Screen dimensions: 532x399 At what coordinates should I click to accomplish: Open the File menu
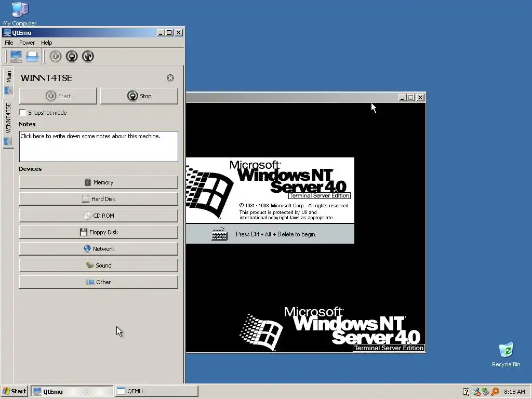(9, 43)
